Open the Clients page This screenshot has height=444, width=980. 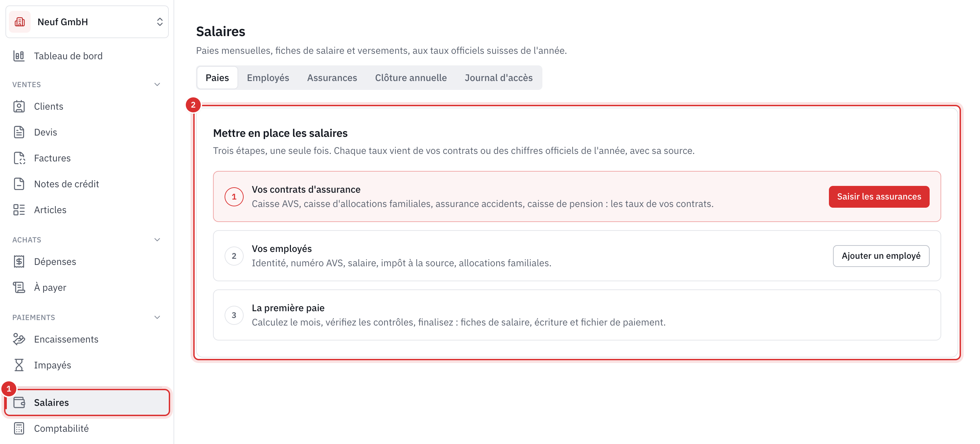[x=87, y=106]
